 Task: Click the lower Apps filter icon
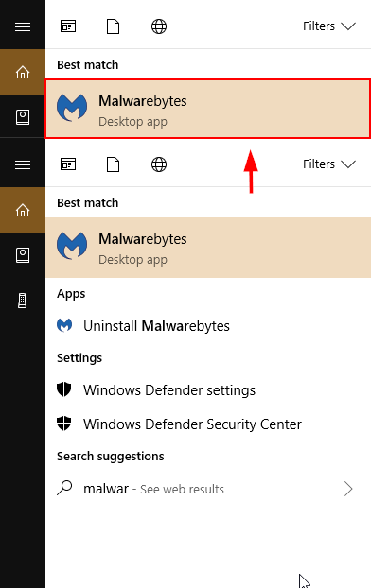[68, 164]
